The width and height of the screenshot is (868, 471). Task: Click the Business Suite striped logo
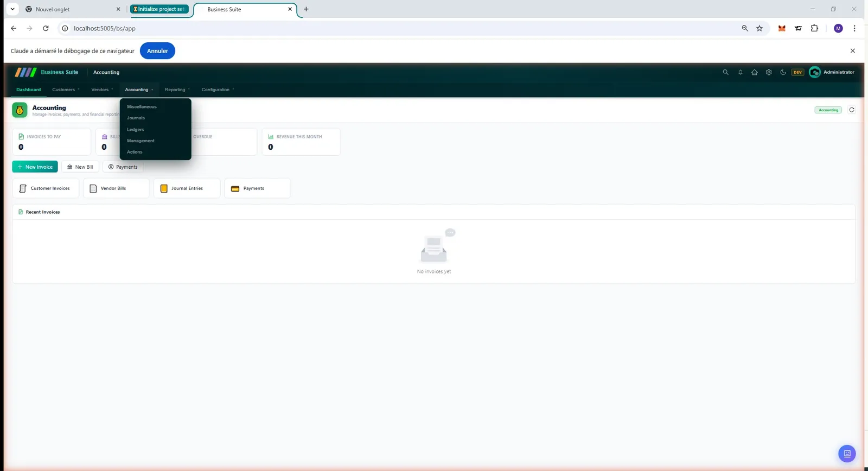[25, 72]
